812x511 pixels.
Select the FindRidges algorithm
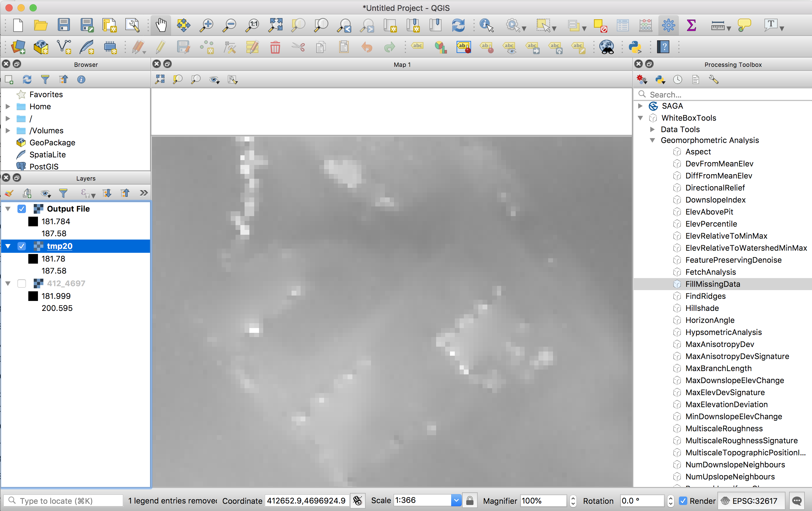705,296
